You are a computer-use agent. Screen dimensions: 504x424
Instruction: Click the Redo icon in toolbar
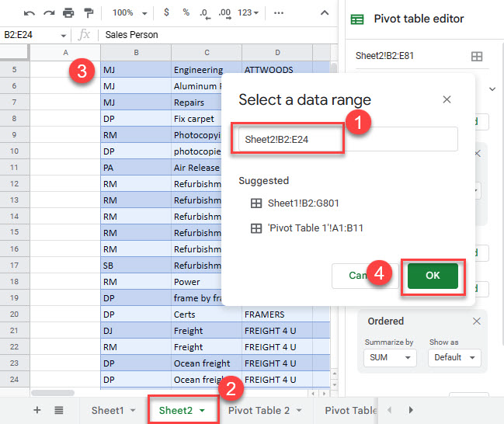(x=48, y=13)
